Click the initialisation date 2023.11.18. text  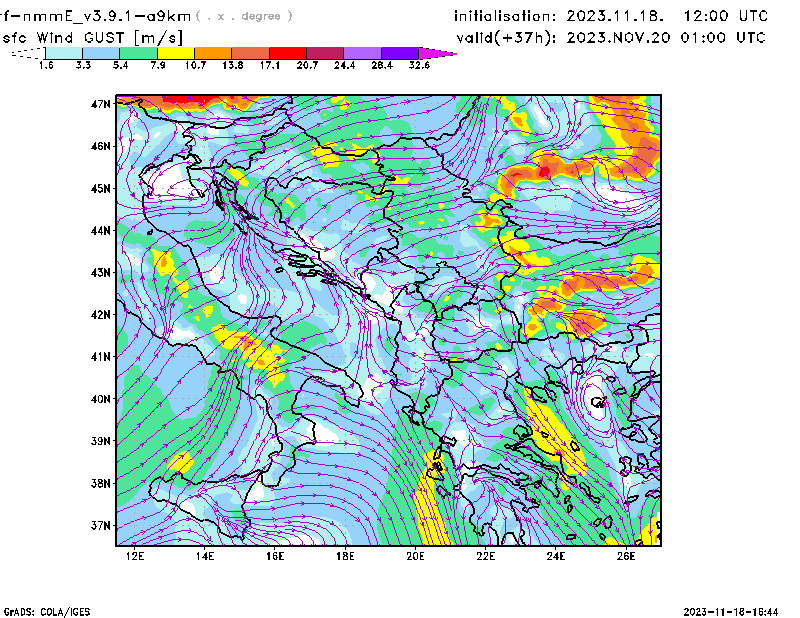[615, 16]
